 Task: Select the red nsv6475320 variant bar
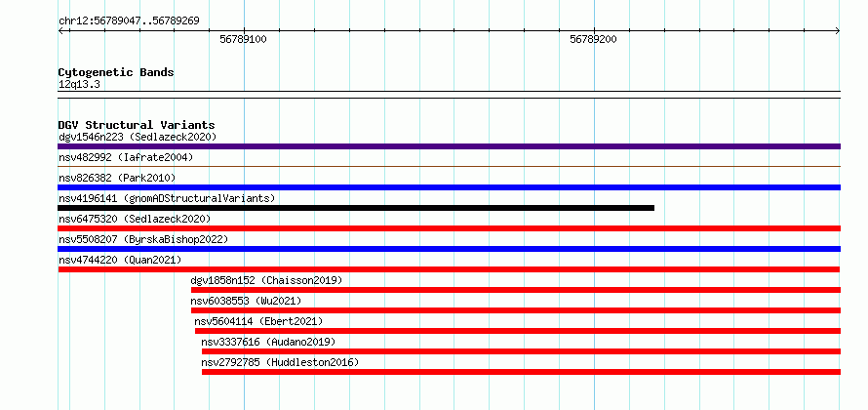[x=449, y=228]
